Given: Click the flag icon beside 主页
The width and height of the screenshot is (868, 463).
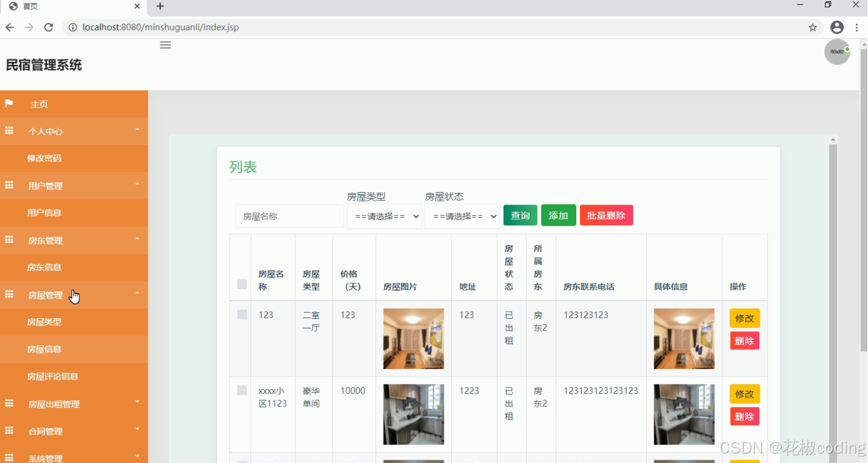Looking at the screenshot, I should point(8,103).
